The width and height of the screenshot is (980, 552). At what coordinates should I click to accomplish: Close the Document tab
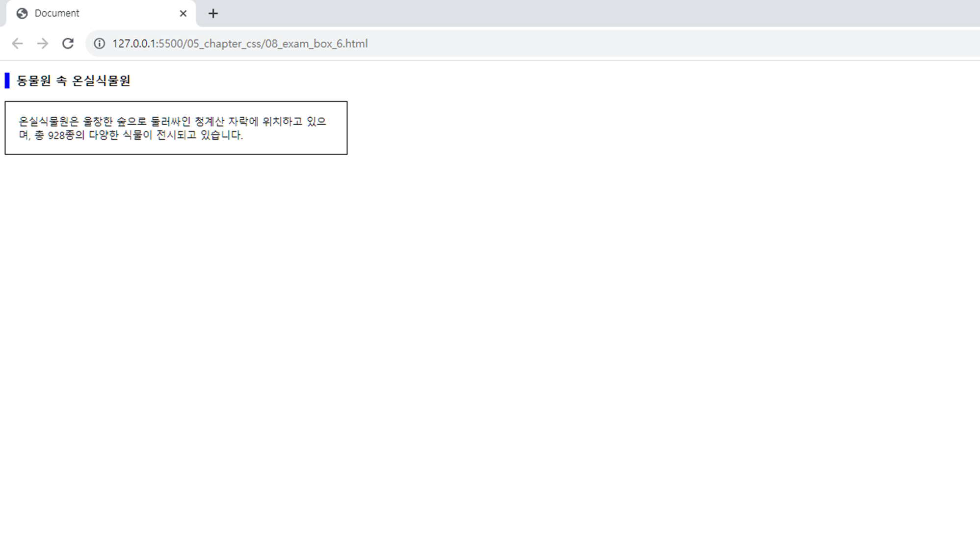(x=183, y=13)
